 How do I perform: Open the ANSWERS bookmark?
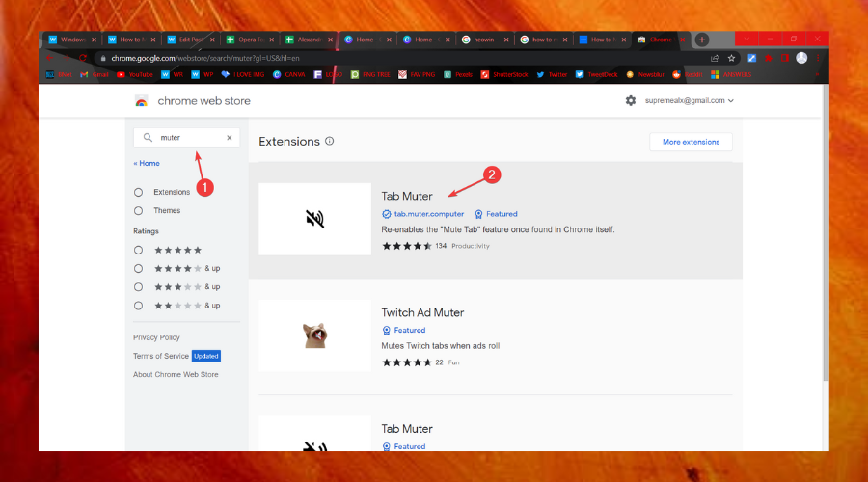[731, 74]
